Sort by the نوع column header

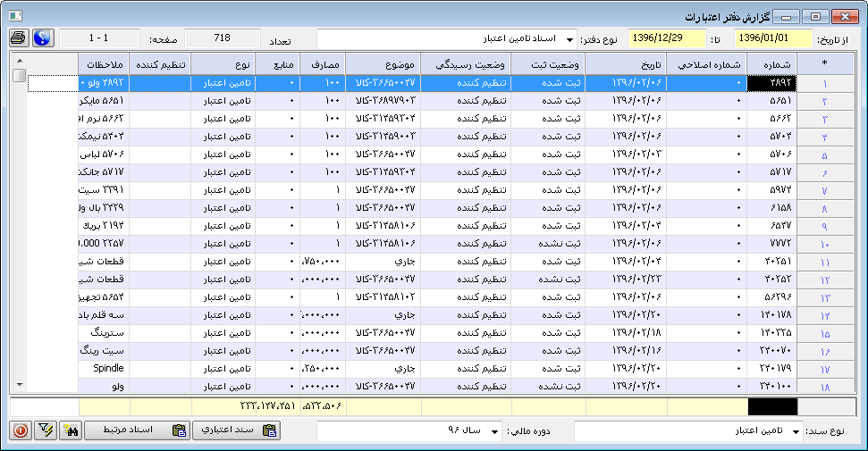pos(223,64)
